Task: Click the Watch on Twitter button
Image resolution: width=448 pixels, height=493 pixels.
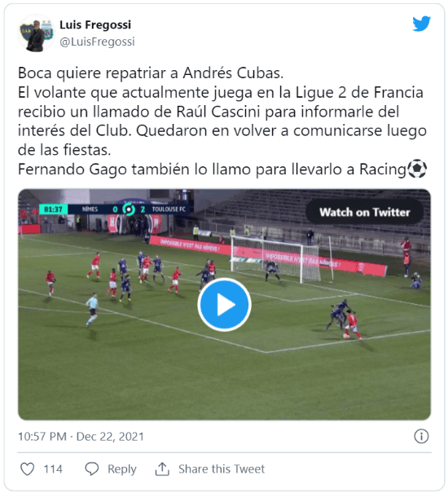Action: (x=365, y=212)
